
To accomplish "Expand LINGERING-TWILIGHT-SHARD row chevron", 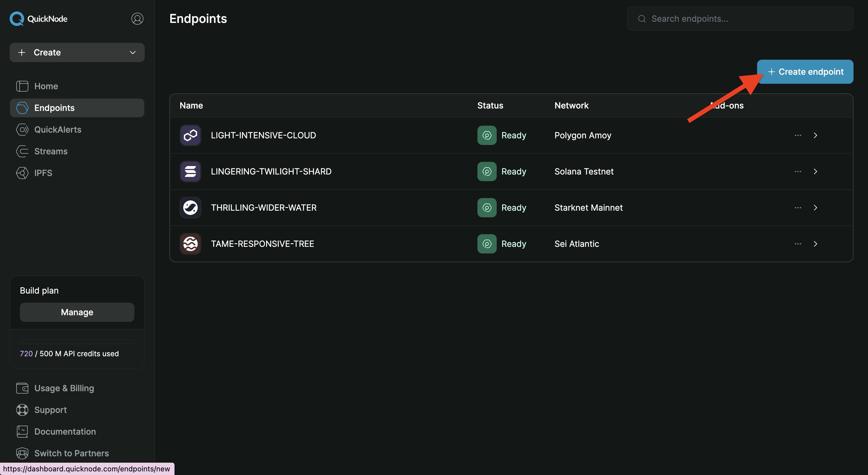I will pos(816,171).
